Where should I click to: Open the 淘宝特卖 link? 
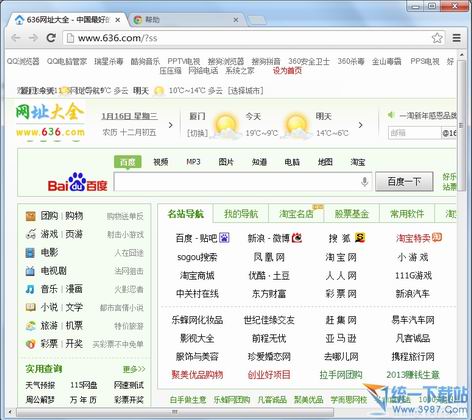tap(413, 238)
